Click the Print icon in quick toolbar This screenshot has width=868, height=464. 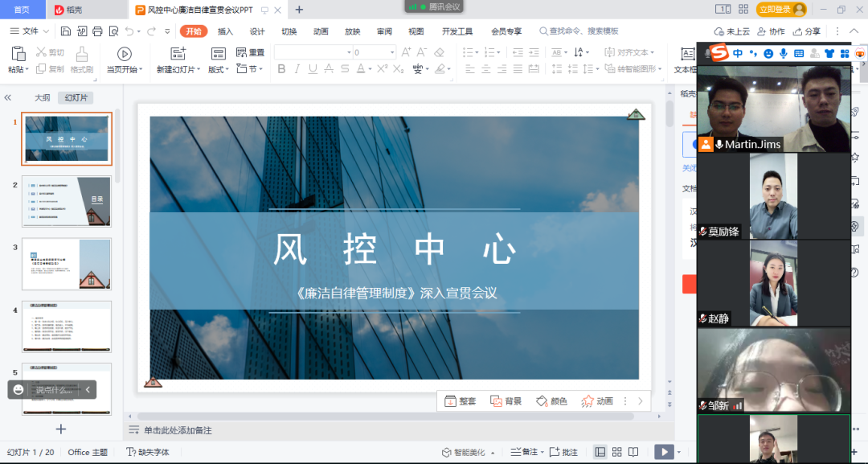(97, 31)
